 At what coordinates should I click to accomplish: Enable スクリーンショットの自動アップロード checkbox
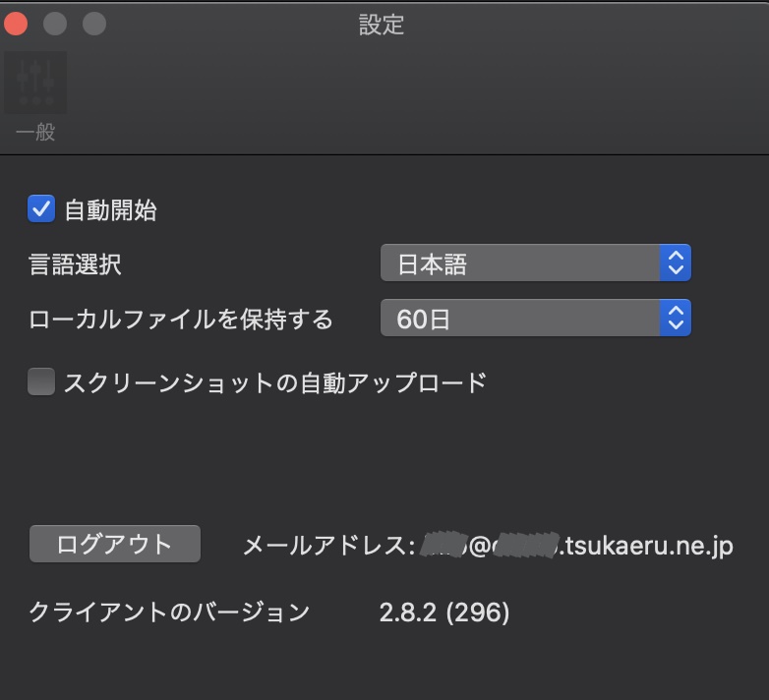pos(41,381)
